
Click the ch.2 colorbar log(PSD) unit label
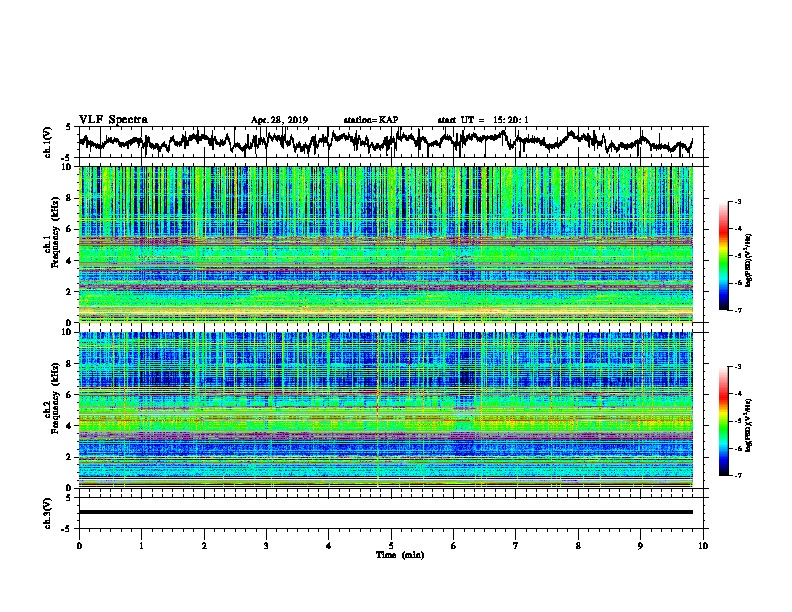pos(749,425)
